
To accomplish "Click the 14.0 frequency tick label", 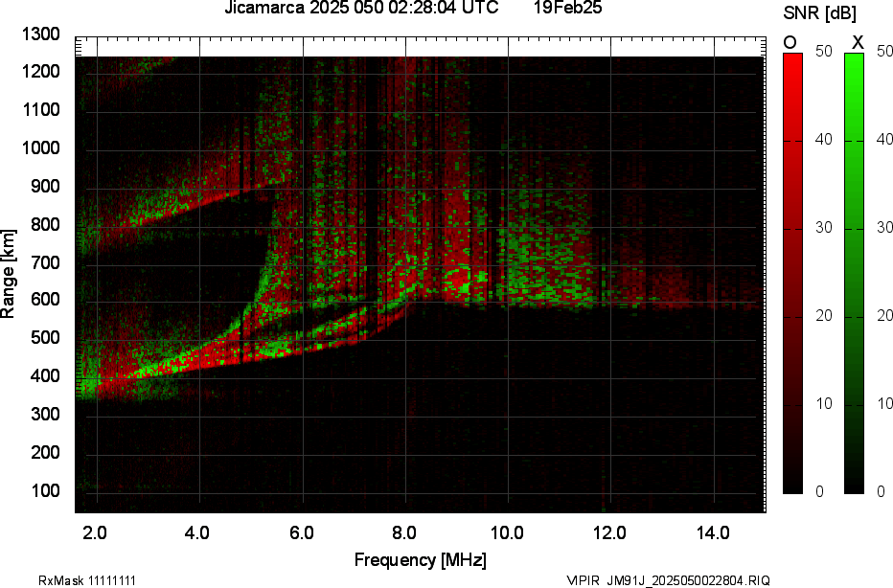I will [x=713, y=533].
